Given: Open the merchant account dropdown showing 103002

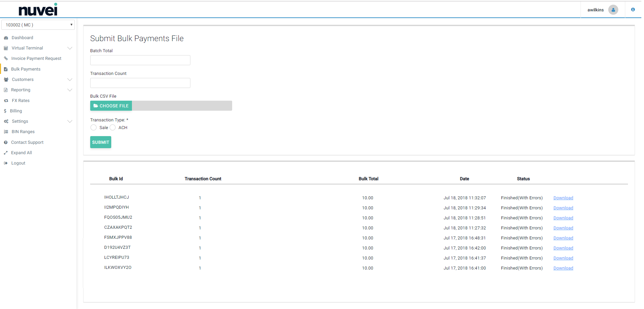Looking at the screenshot, I should tap(38, 24).
